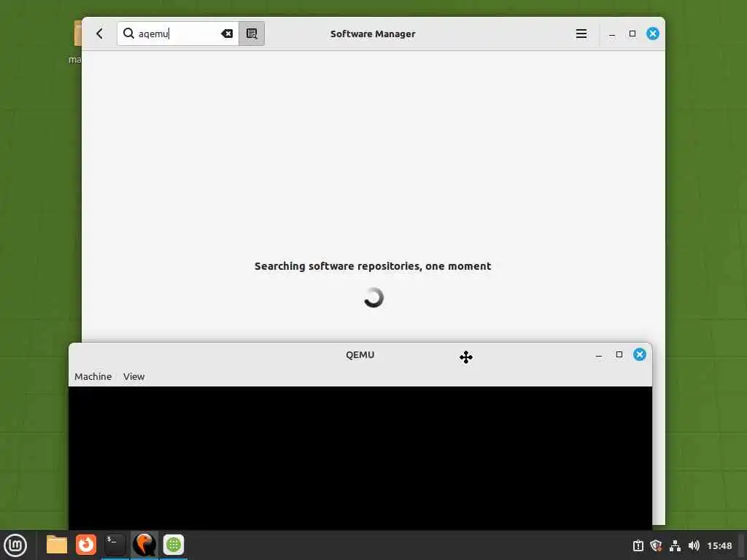This screenshot has height=560, width=747.
Task: Switch to the Terminal taskbar item
Action: (115, 545)
